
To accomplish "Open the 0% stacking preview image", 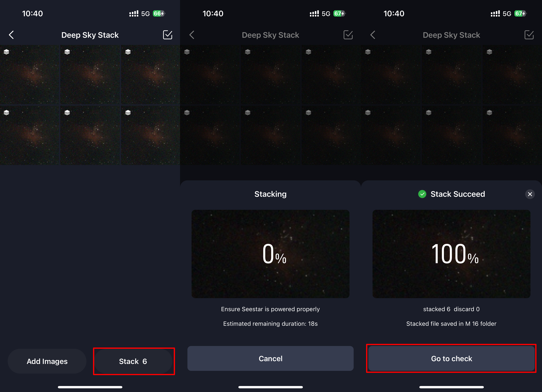I will coord(270,254).
